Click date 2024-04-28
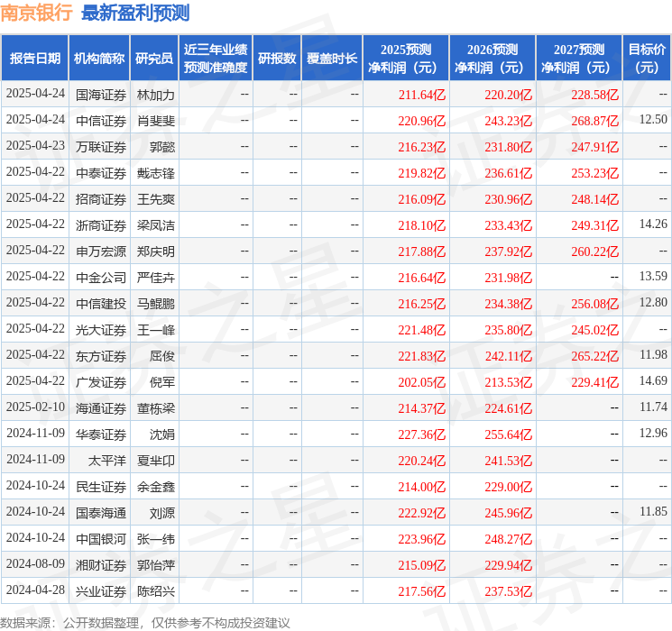The image size is (672, 631). (35, 590)
